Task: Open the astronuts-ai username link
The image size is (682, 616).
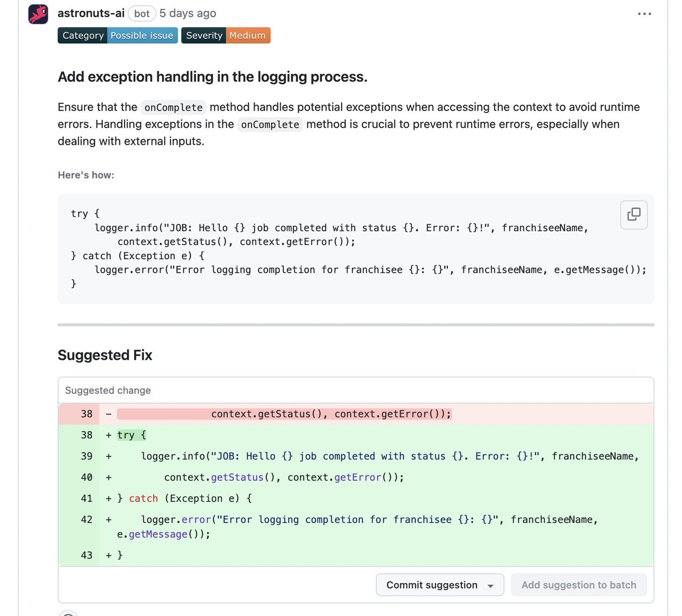Action: pyautogui.click(x=90, y=13)
